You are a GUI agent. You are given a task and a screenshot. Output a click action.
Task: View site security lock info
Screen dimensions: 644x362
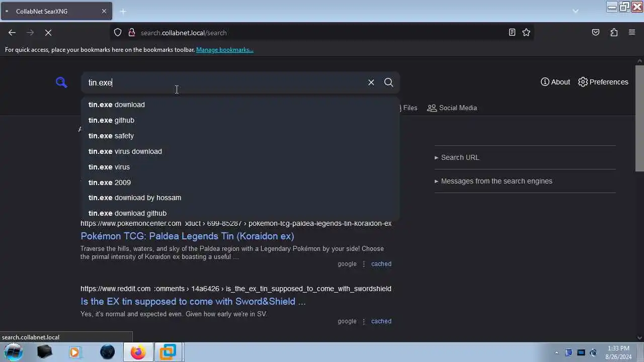[132, 33]
